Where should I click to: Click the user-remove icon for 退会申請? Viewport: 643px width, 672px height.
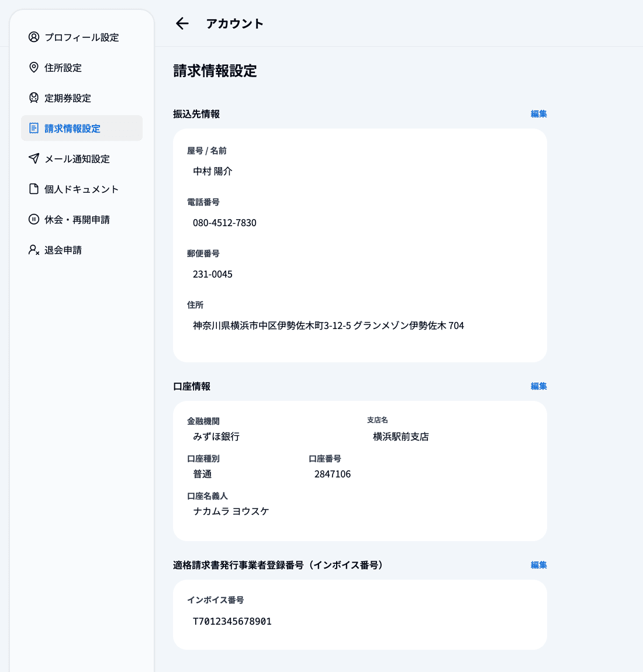coord(34,250)
